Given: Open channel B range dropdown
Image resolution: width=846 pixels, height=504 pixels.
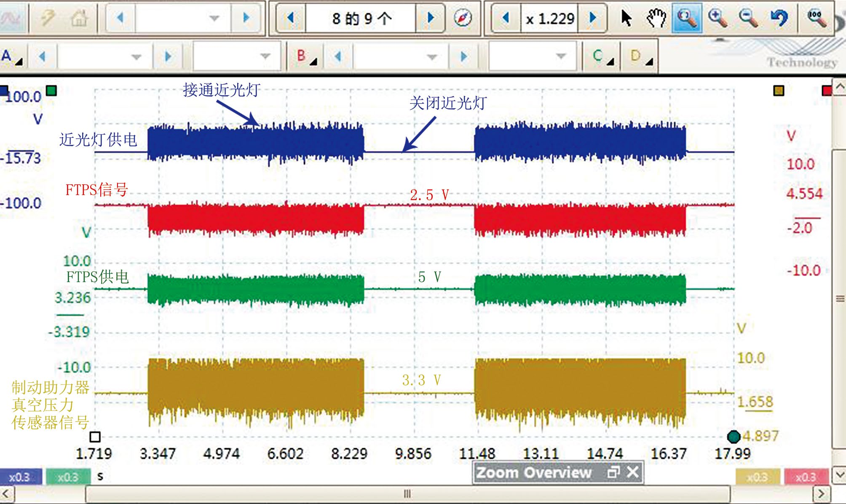Looking at the screenshot, I should pos(432,56).
